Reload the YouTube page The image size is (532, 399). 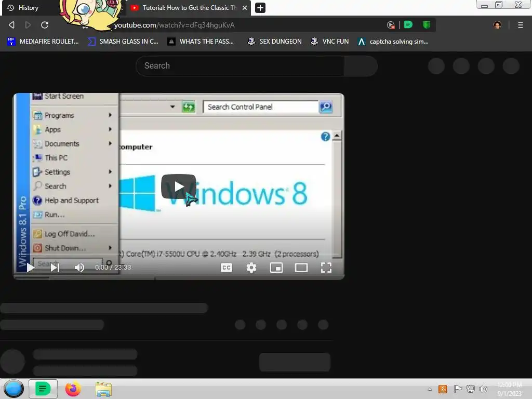[45, 25]
